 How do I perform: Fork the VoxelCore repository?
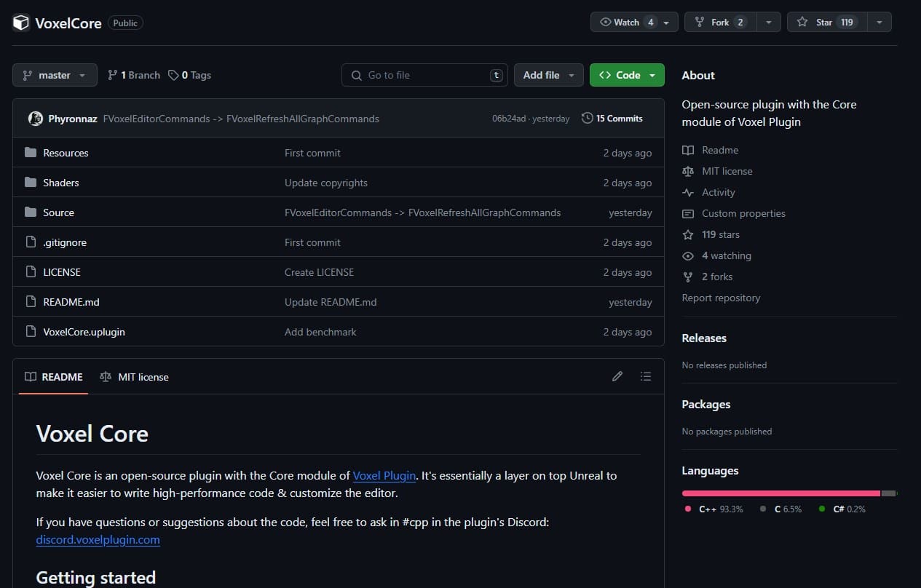(721, 23)
